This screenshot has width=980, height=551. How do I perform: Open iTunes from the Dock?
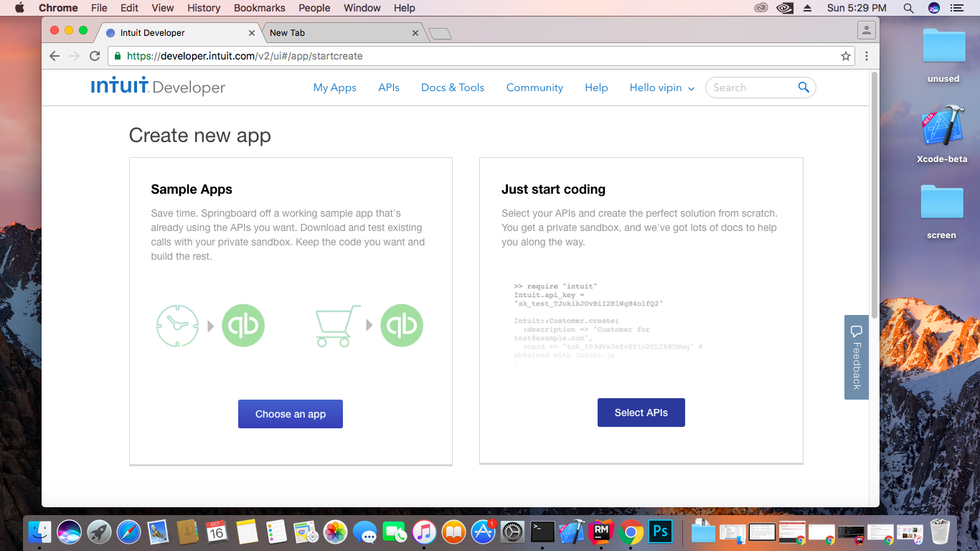[x=424, y=532]
